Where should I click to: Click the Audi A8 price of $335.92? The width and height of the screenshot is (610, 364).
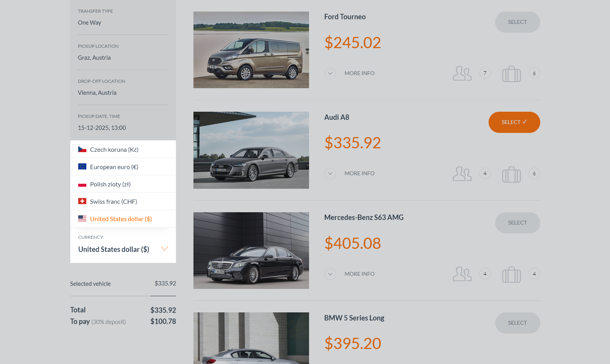pyautogui.click(x=353, y=143)
